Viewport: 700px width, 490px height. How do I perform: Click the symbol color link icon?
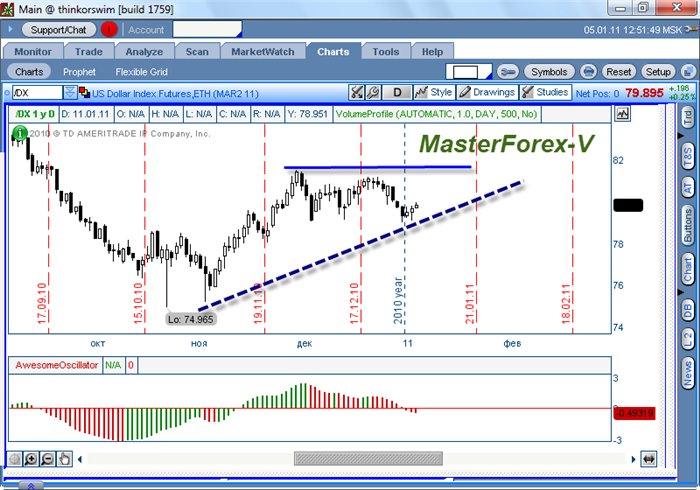coord(84,93)
